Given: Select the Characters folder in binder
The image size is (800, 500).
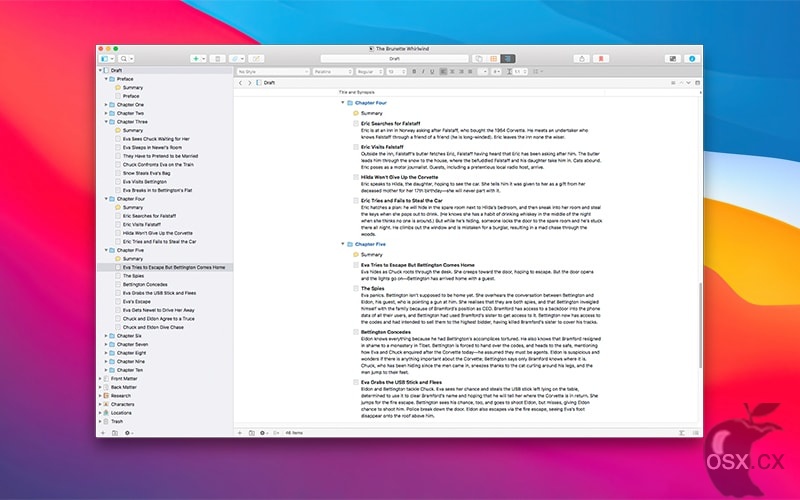Looking at the screenshot, I should (122, 404).
